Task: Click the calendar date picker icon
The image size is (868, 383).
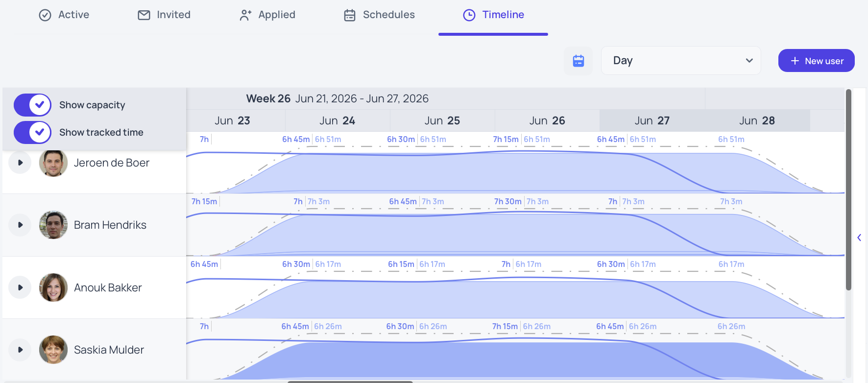Action: tap(579, 61)
